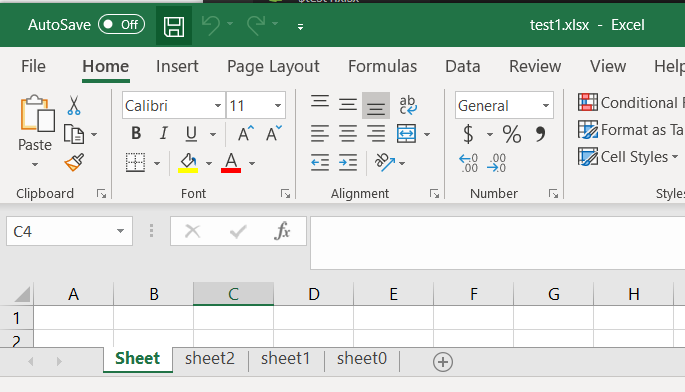Add a new sheet with plus button
The height and width of the screenshot is (392, 685).
coord(443,362)
